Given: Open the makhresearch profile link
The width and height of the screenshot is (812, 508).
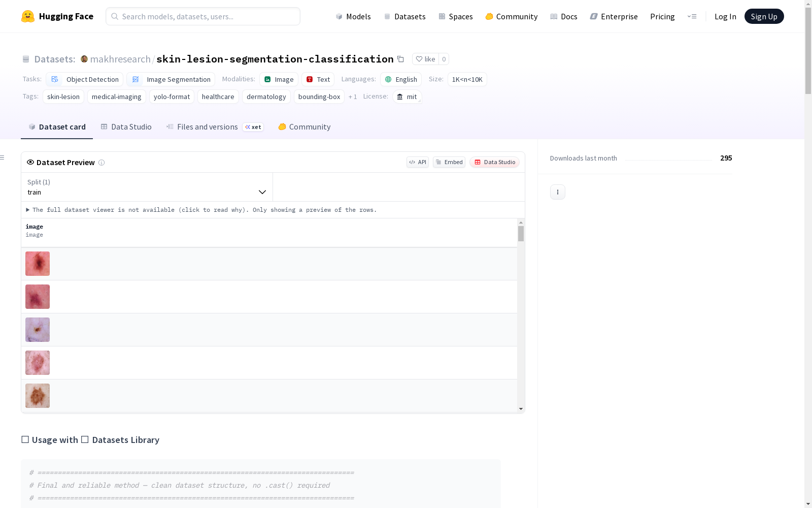Looking at the screenshot, I should pos(120,59).
